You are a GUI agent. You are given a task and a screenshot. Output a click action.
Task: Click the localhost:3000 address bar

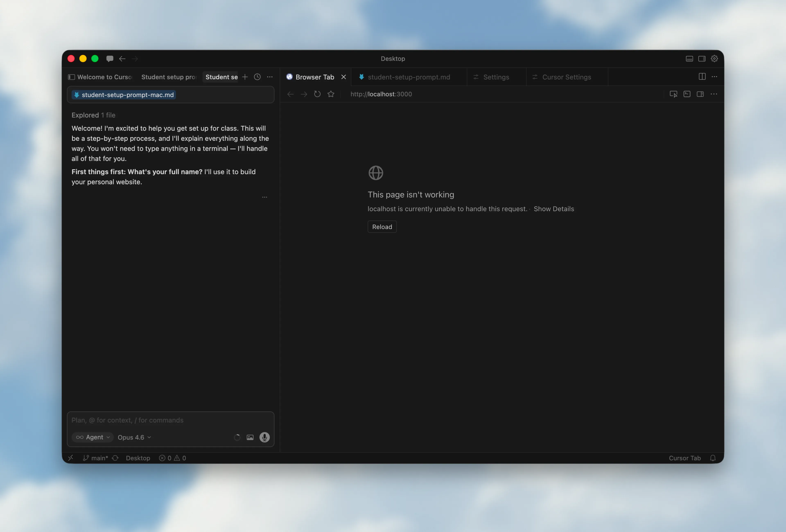pyautogui.click(x=381, y=94)
